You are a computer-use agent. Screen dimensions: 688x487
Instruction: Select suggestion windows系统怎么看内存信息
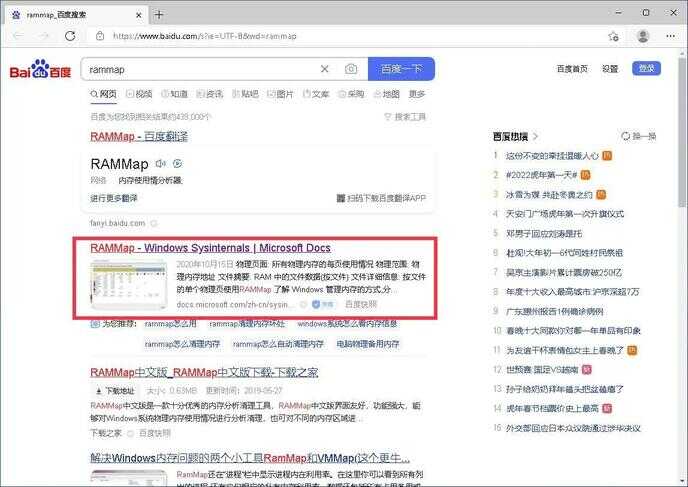[x=347, y=324]
